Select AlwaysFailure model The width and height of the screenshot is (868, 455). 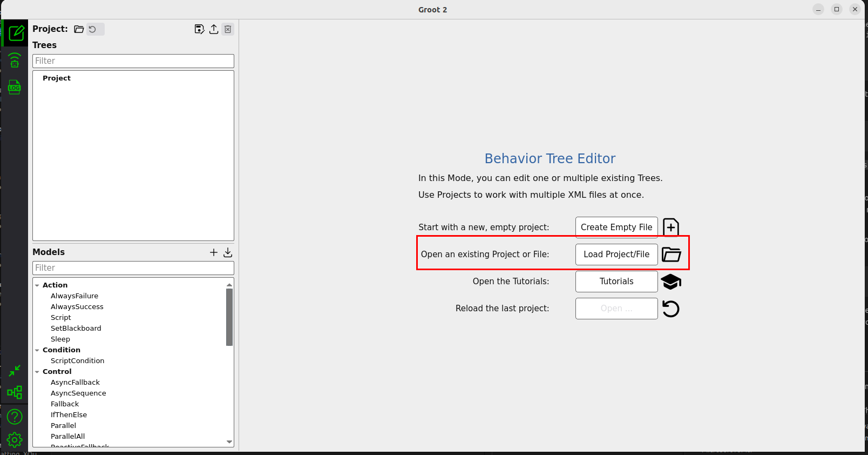click(x=74, y=296)
